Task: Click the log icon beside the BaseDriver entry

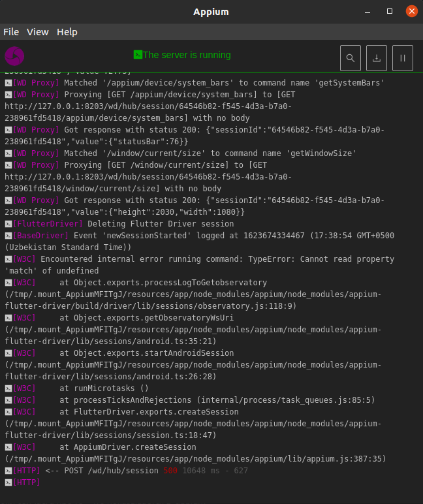Action: [8, 236]
